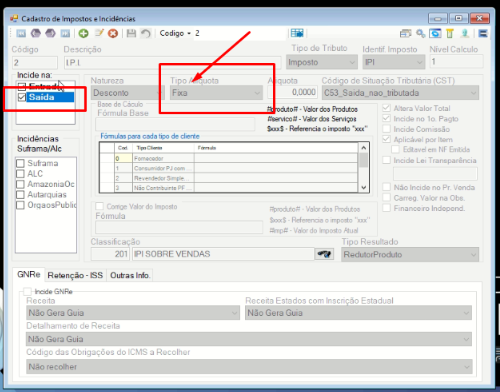
Task: Enable the Autarquias checkbox
Action: [x=20, y=194]
